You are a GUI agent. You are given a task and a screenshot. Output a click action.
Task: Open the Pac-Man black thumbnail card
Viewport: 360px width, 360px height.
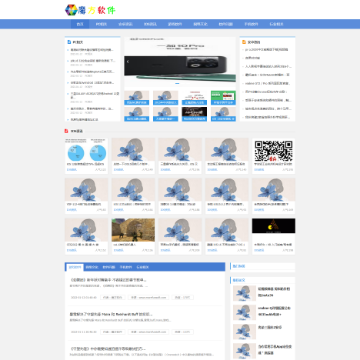pos(274,236)
